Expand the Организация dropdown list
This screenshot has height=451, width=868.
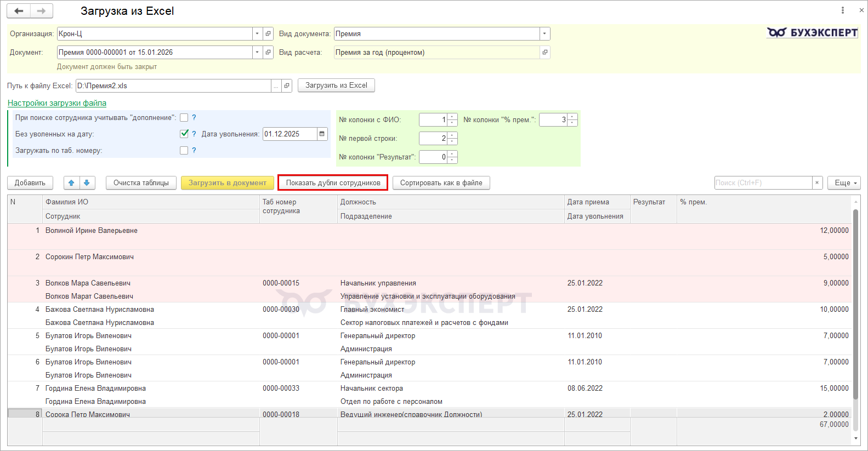pos(257,34)
